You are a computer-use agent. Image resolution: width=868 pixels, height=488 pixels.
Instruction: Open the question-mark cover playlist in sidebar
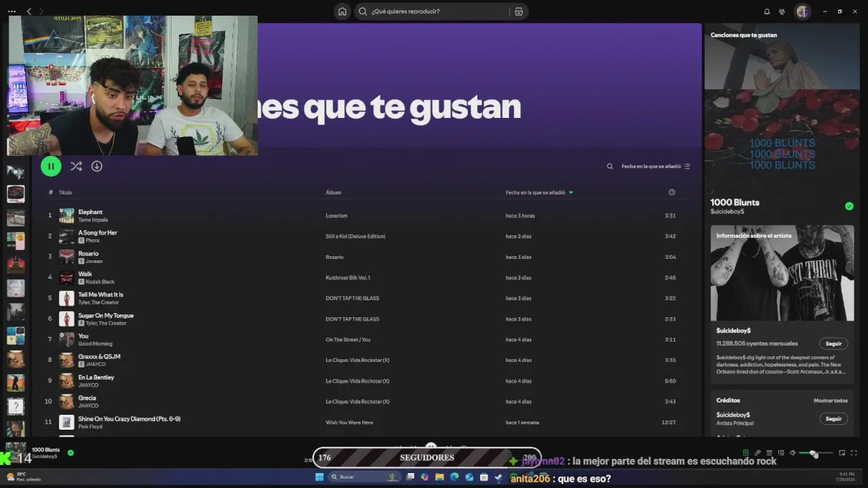click(x=16, y=406)
